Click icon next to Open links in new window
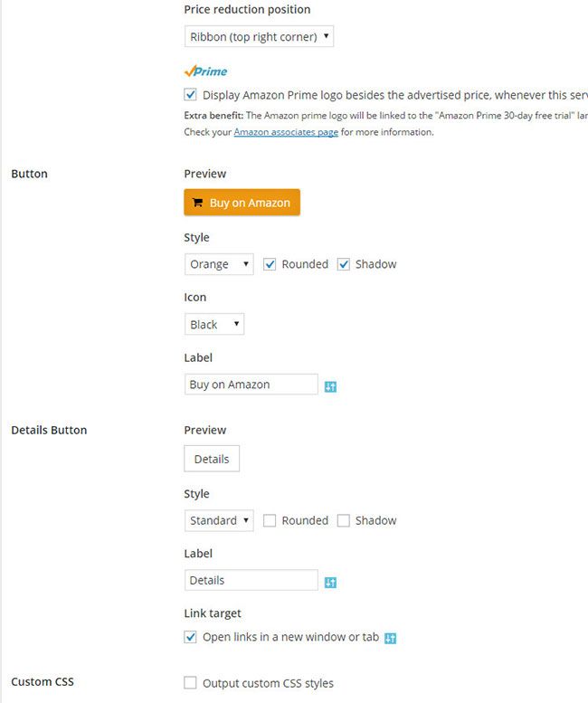588x703 pixels. tap(390, 638)
